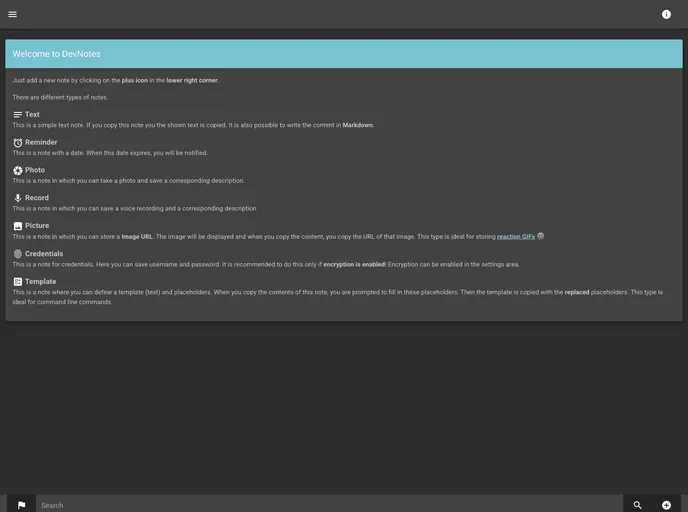Click the Photo camera shutter icon
The width and height of the screenshot is (688, 512).
18,170
